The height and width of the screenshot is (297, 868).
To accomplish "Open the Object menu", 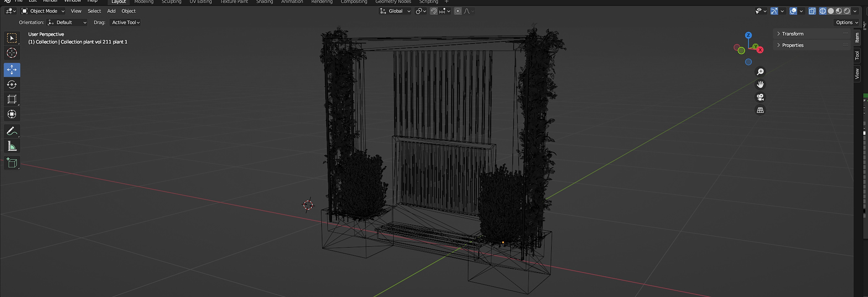I will (x=128, y=11).
